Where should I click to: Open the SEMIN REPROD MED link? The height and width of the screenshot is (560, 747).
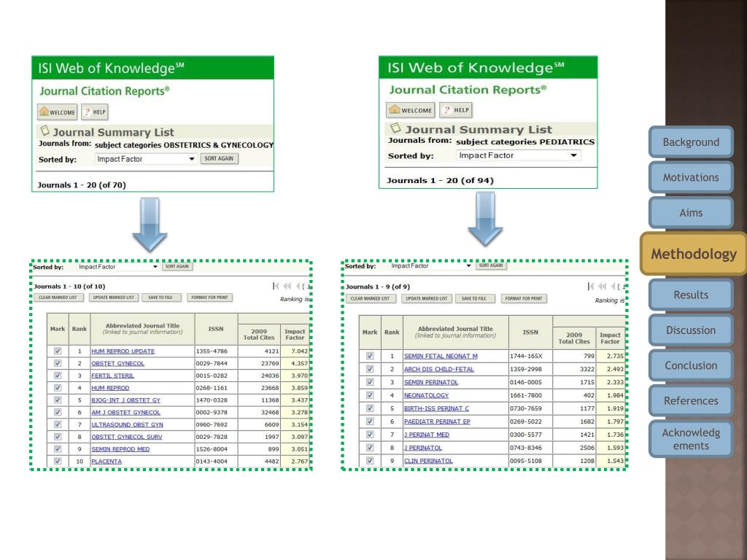(x=120, y=449)
